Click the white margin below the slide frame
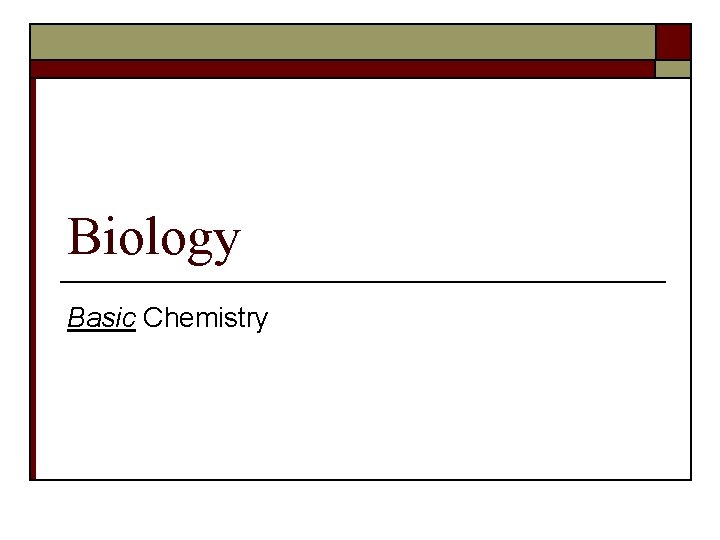720x540 pixels. [360, 510]
